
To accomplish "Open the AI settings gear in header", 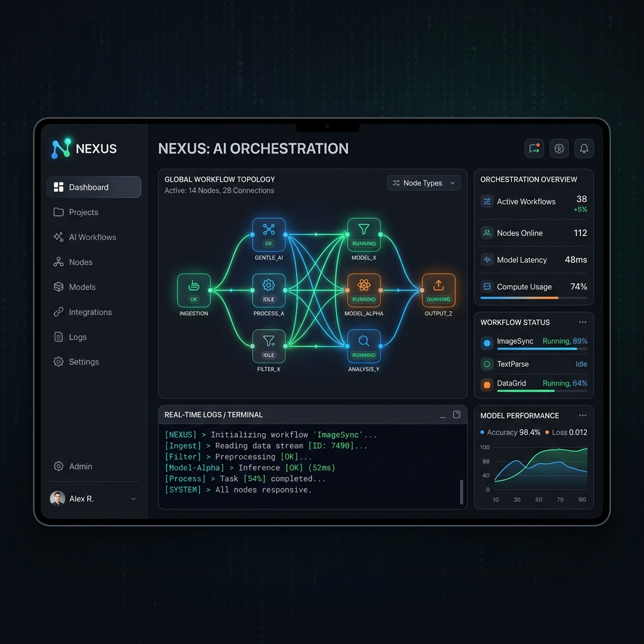I will tap(559, 148).
